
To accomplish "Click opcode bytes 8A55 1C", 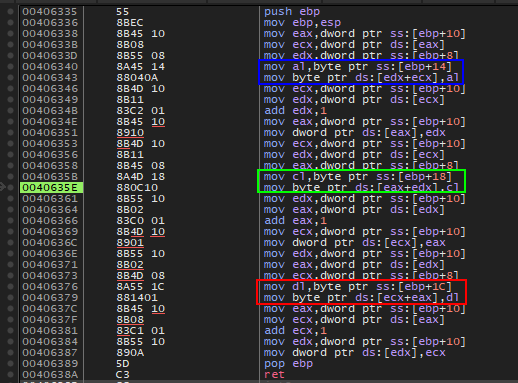I will (x=141, y=287).
